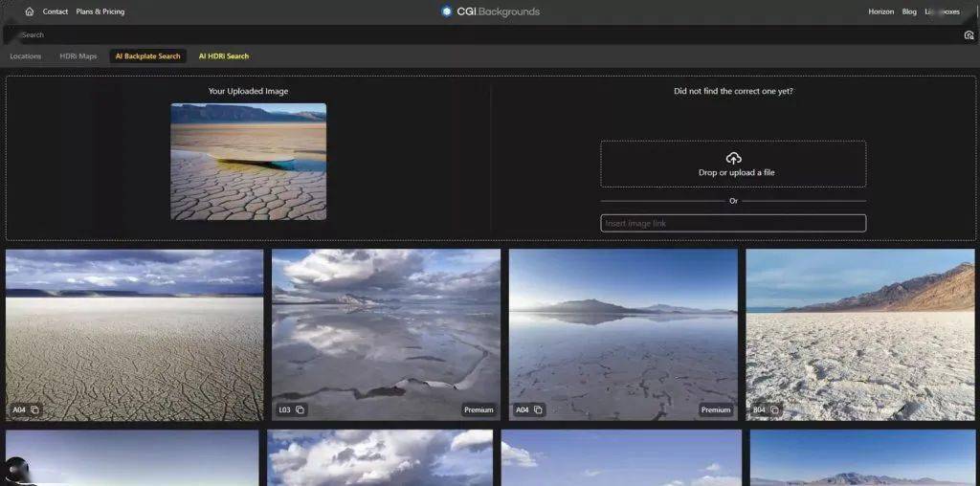The image size is (980, 486).
Task: Select the AI HDRI Search tab
Action: click(x=224, y=56)
